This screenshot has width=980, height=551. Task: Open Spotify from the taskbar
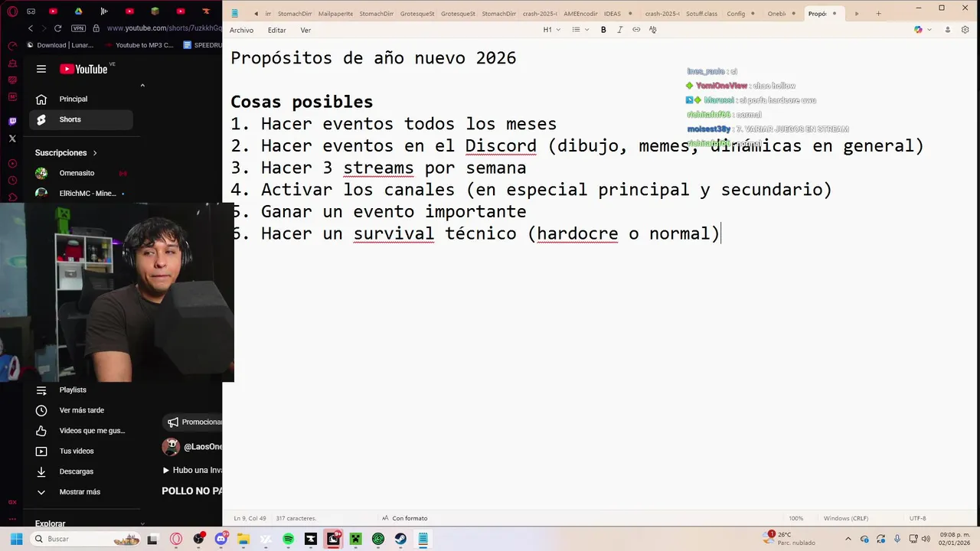pyautogui.click(x=288, y=539)
